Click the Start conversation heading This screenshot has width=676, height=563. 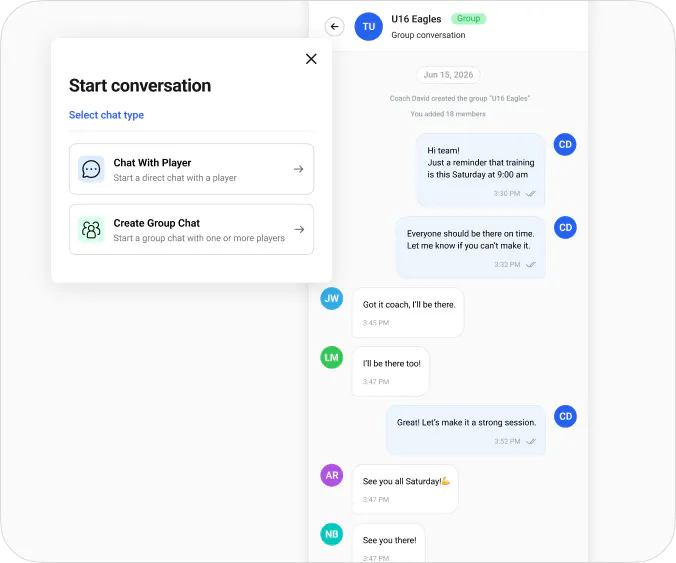pos(140,86)
